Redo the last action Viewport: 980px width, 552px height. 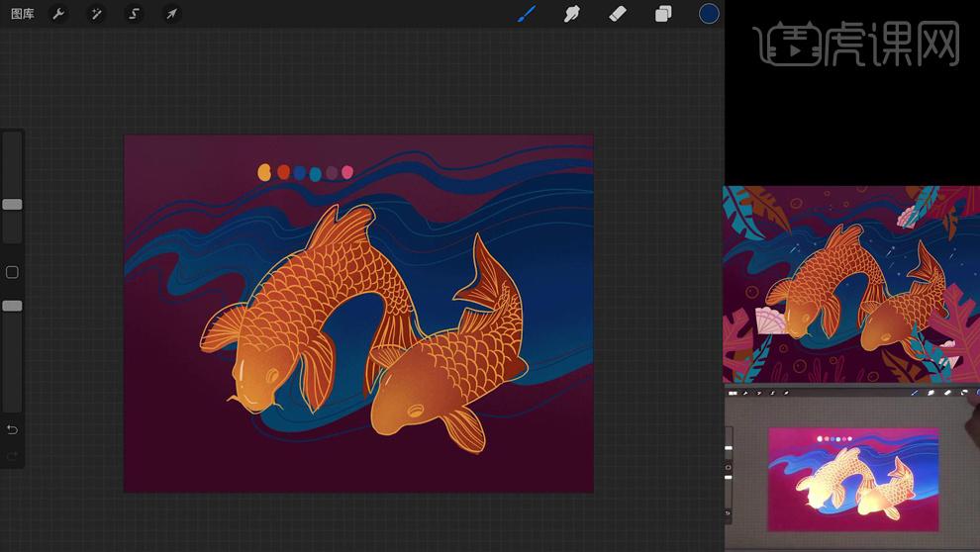pos(12,456)
